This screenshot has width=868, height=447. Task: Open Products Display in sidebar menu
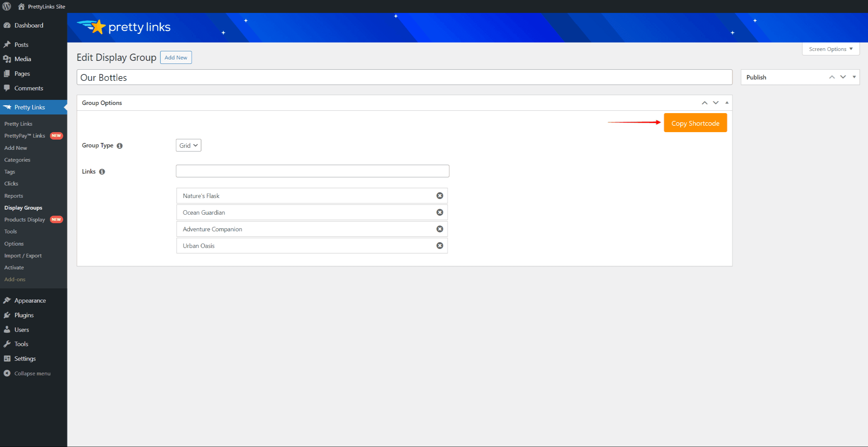(24, 220)
